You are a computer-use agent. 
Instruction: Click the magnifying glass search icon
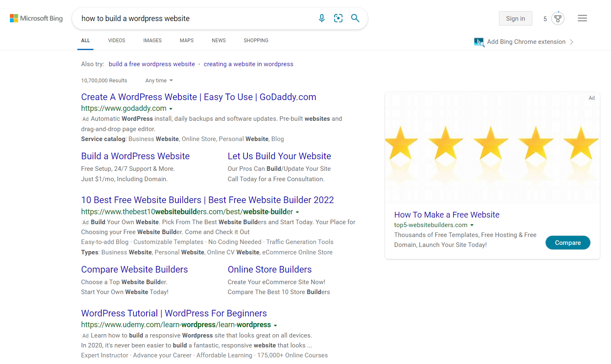[355, 18]
